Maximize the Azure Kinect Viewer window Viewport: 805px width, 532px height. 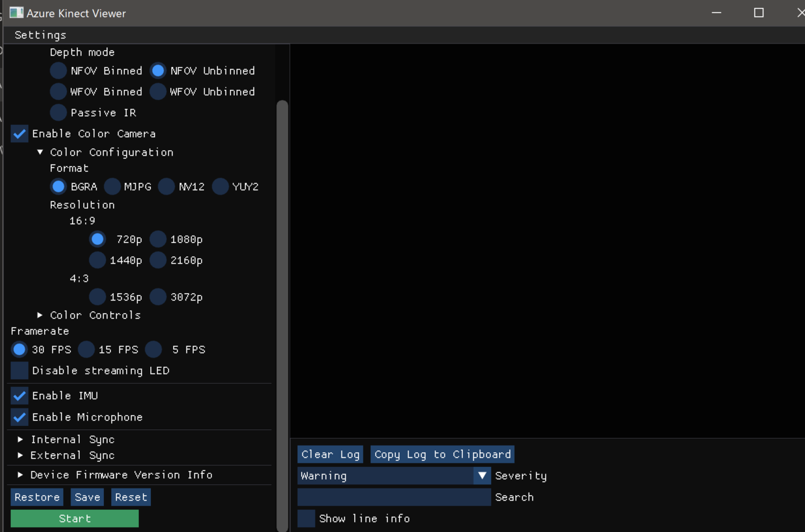click(x=759, y=13)
